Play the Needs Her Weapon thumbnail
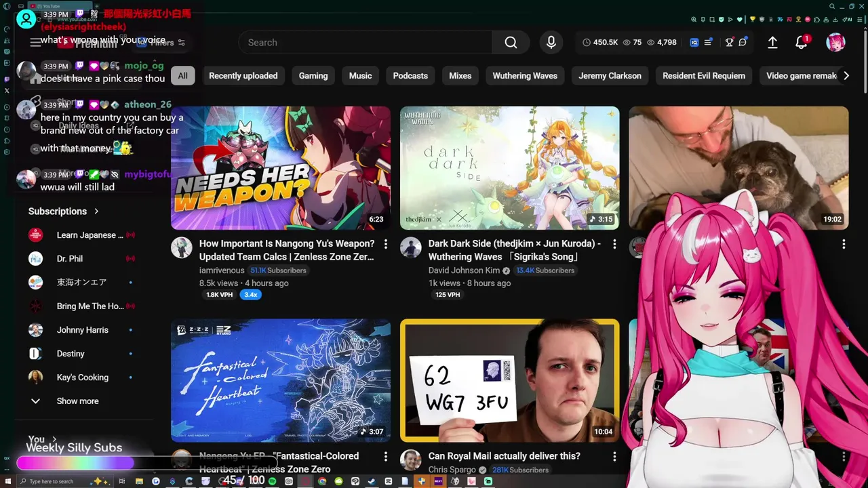The width and height of the screenshot is (868, 488). pos(281,168)
